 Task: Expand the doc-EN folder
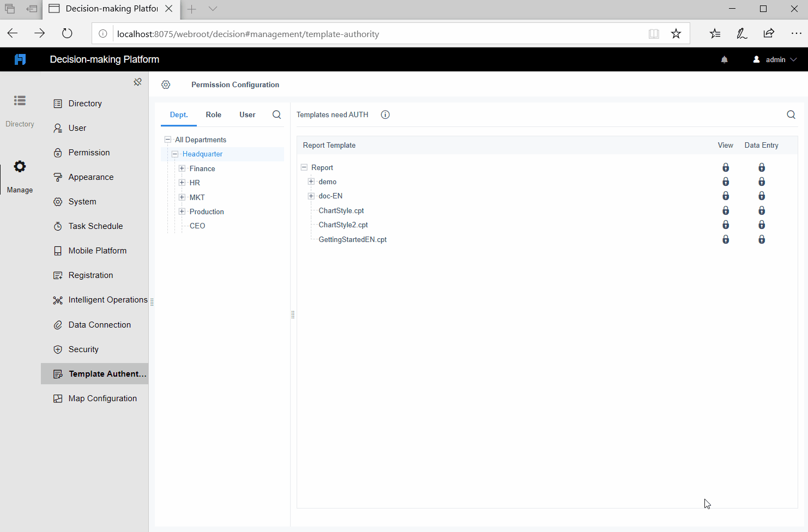tap(311, 196)
